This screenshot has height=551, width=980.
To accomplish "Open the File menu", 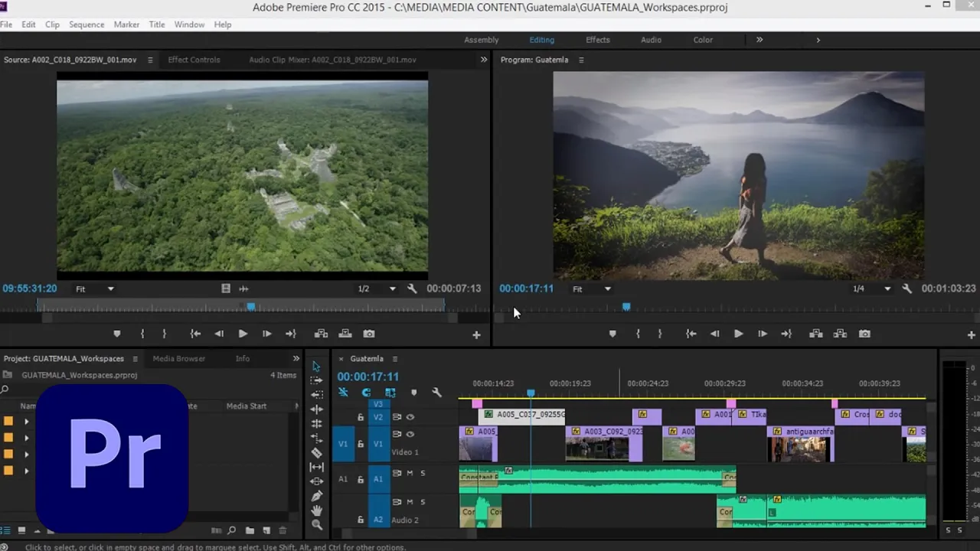I will point(6,24).
